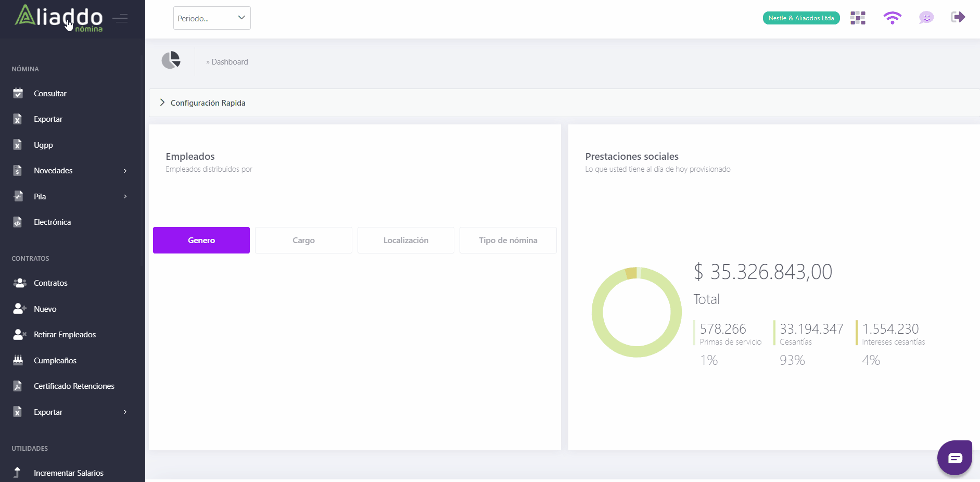Open Electrónica menu item
This screenshot has height=482, width=980.
pos(52,222)
